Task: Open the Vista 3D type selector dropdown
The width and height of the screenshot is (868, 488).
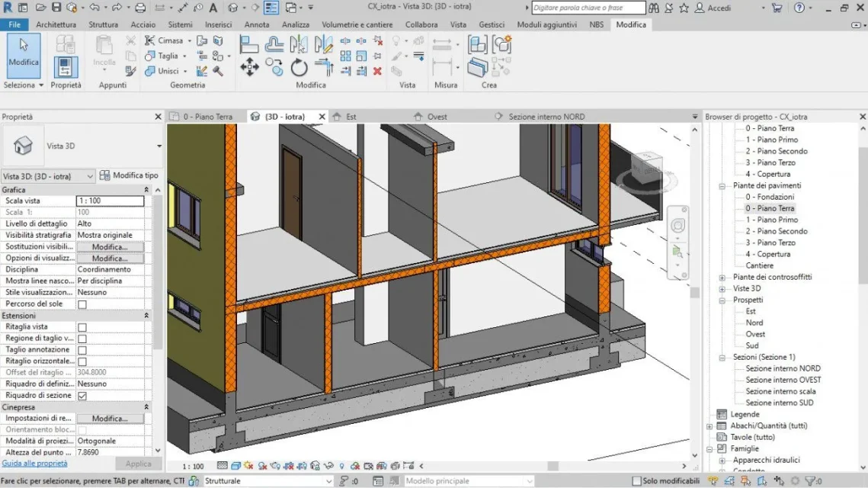Action: [x=159, y=146]
